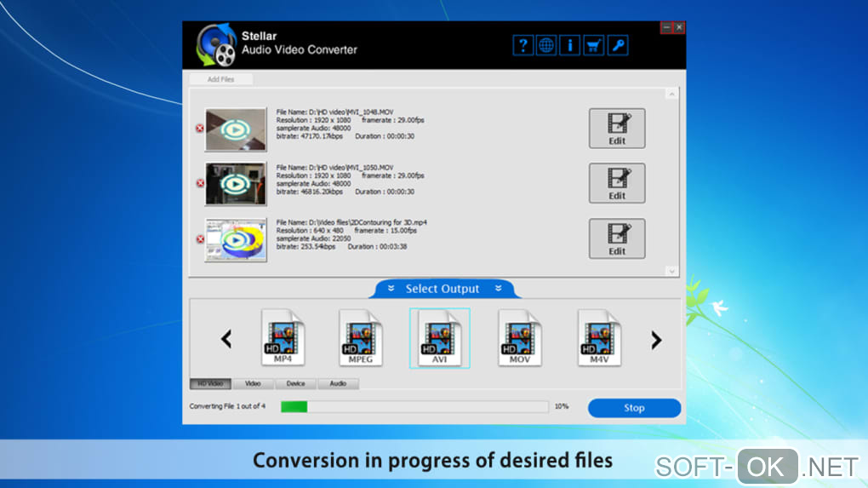Click 'bitrate: 47170.17kbps' text

(310, 136)
